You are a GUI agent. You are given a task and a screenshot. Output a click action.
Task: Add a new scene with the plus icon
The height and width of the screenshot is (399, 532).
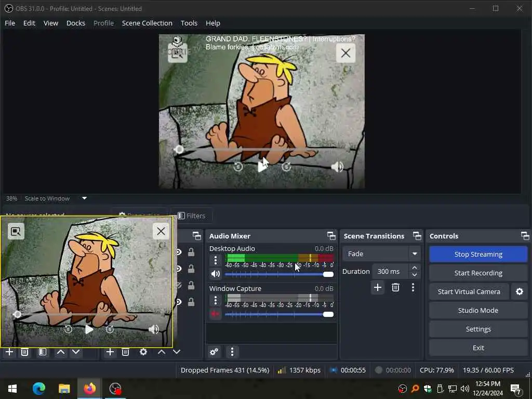pyautogui.click(x=9, y=352)
